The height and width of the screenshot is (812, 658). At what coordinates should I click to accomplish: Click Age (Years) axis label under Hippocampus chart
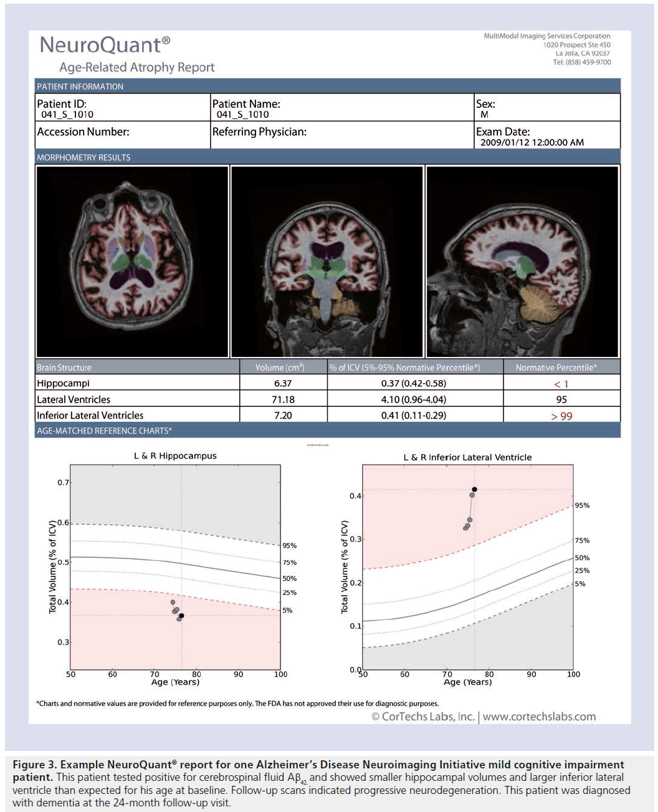175,682
